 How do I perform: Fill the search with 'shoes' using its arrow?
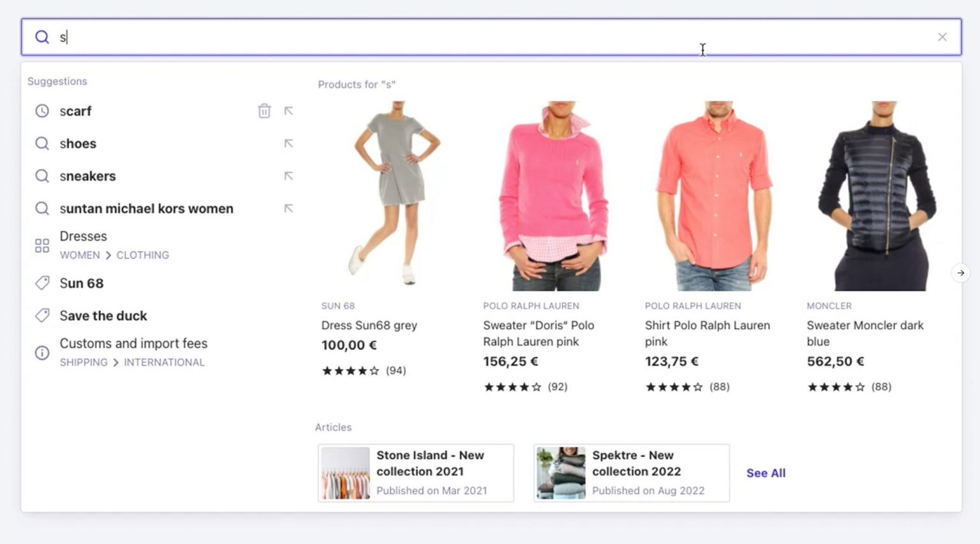288,144
